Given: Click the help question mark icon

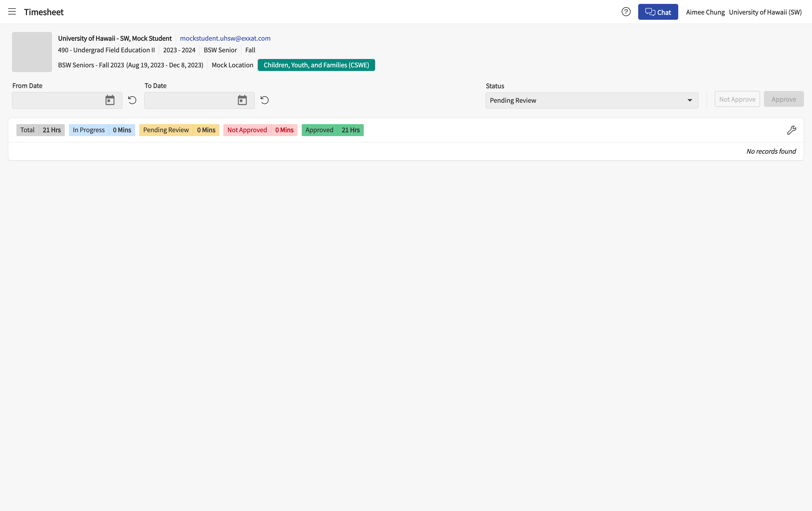Looking at the screenshot, I should point(626,12).
